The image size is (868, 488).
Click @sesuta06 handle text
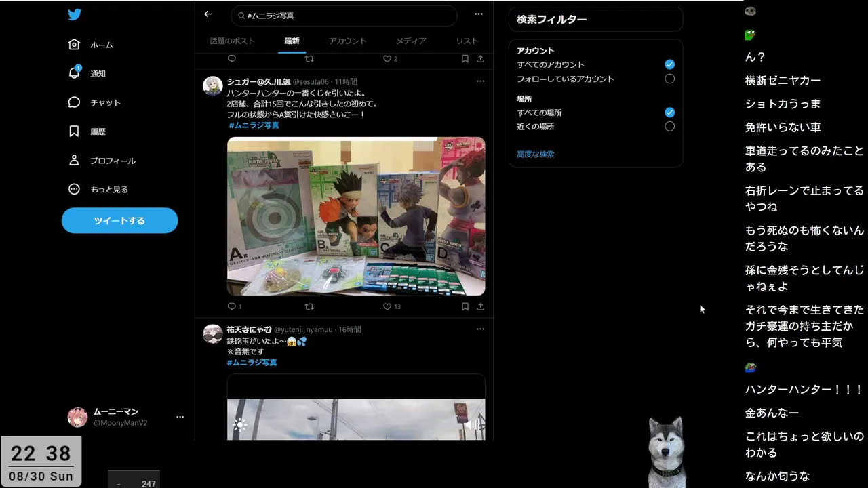(x=311, y=81)
